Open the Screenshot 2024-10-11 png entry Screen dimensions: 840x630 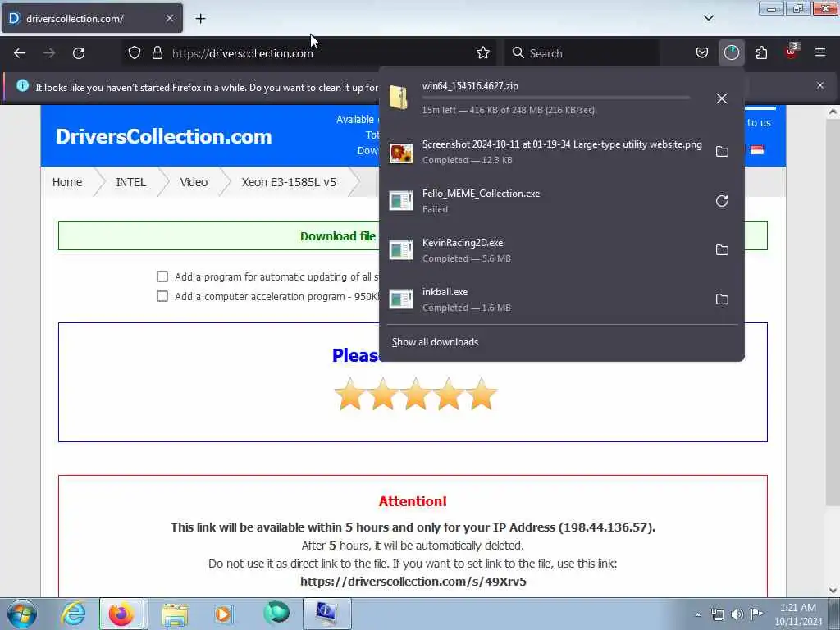pos(561,152)
